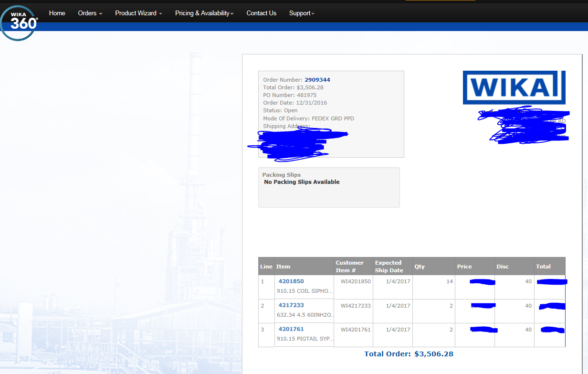Click the Packing Slips heading
The image size is (588, 374).
coord(281,175)
